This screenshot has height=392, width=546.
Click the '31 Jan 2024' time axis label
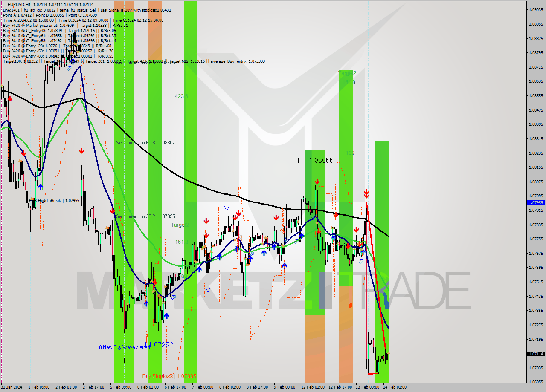(11, 387)
